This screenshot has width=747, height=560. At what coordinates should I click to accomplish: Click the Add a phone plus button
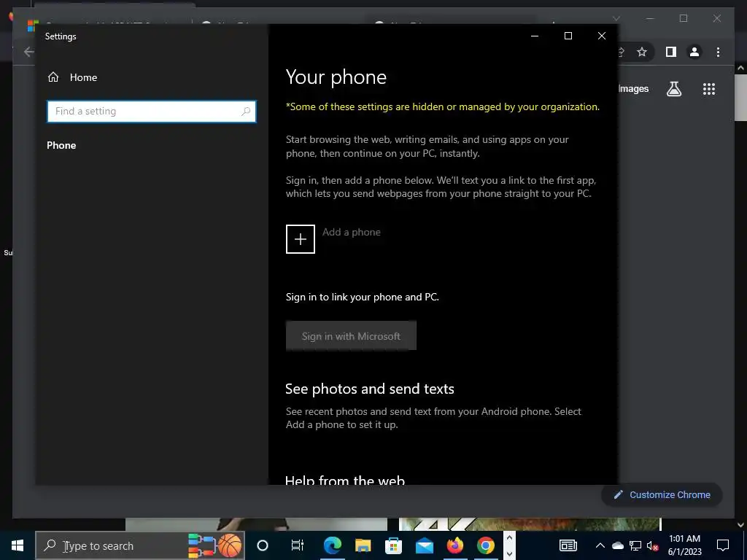tap(300, 239)
